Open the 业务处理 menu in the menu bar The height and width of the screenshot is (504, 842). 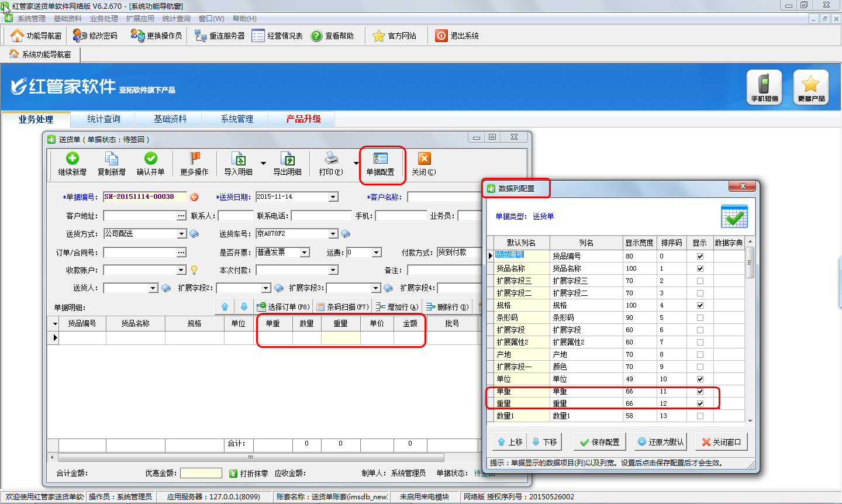click(x=103, y=19)
